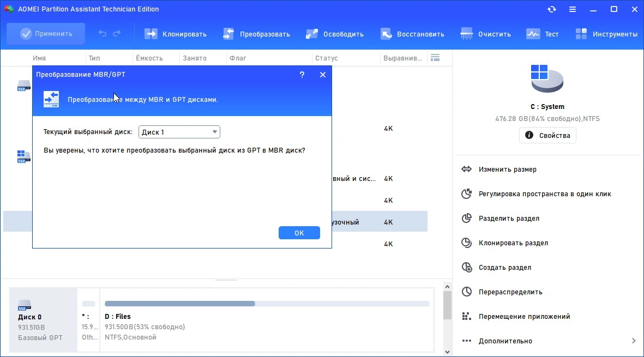
Task: Close the Преобразование MBR/GPT dialog
Action: [323, 75]
